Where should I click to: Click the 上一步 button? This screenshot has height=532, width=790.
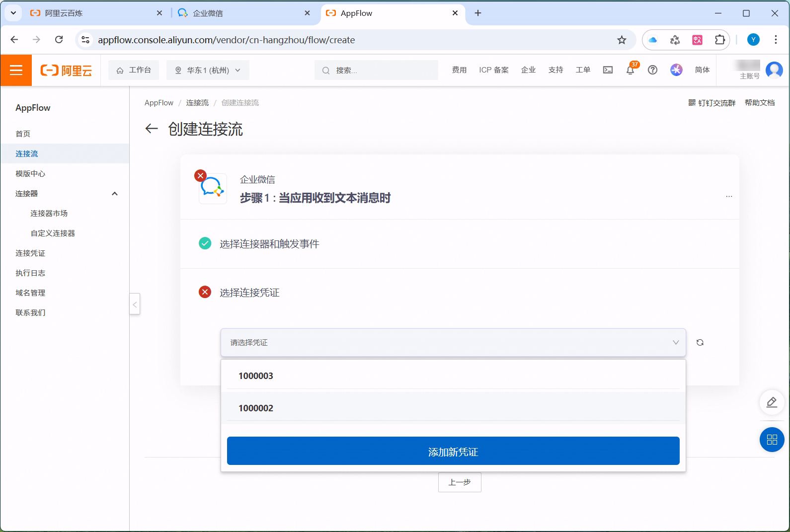pyautogui.click(x=460, y=482)
